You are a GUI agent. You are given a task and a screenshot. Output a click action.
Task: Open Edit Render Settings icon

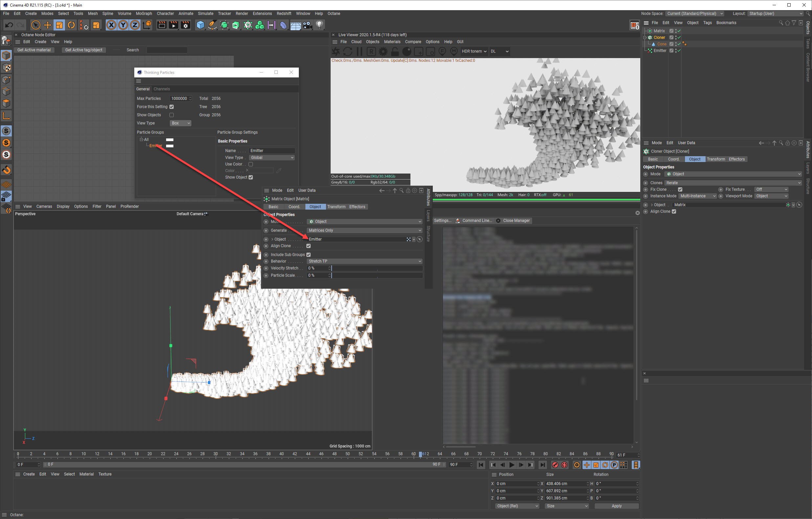[x=186, y=25]
